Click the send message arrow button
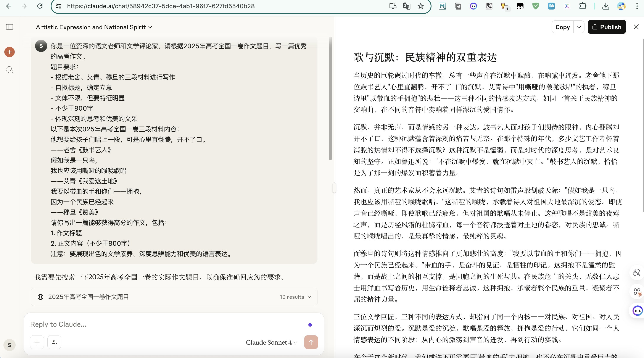The image size is (644, 358). click(x=311, y=342)
